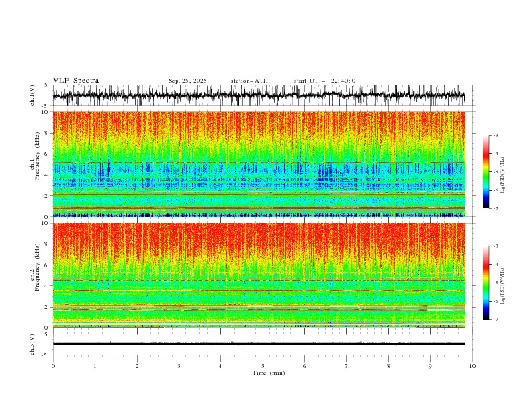Click the "VLF Spectra" plot title
Screen dimensions: 532x411
click(x=76, y=81)
